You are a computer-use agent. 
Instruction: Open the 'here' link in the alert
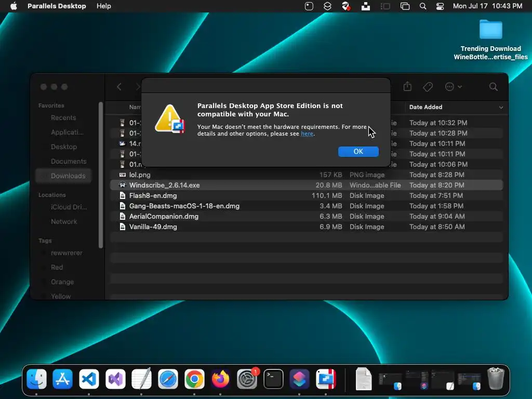click(x=307, y=134)
